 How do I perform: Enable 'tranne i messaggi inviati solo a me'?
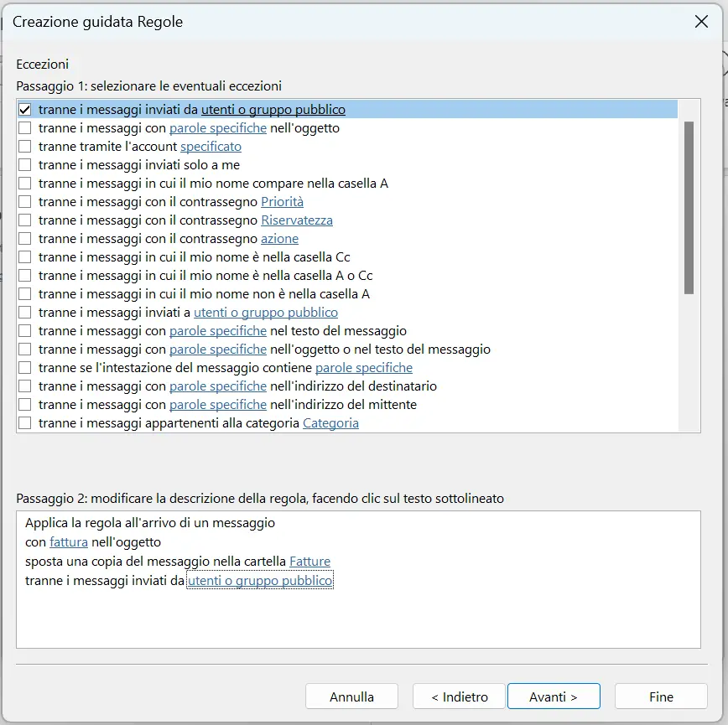coord(23,164)
